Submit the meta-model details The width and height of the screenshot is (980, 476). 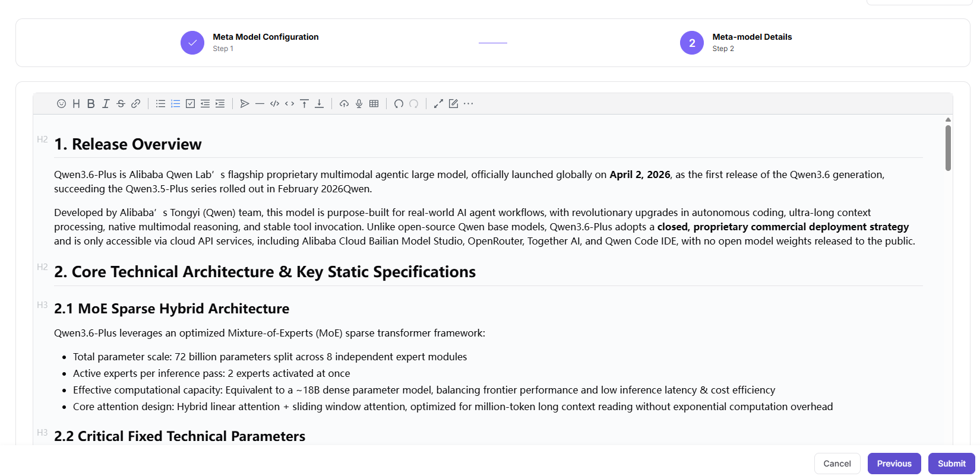pyautogui.click(x=951, y=464)
